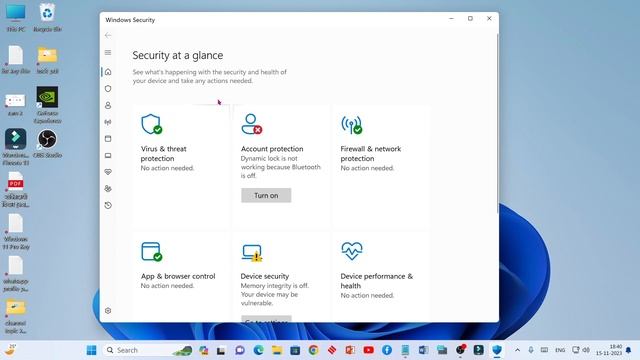Click the taskbar Search box
This screenshot has width=640, height=360.
(x=147, y=350)
